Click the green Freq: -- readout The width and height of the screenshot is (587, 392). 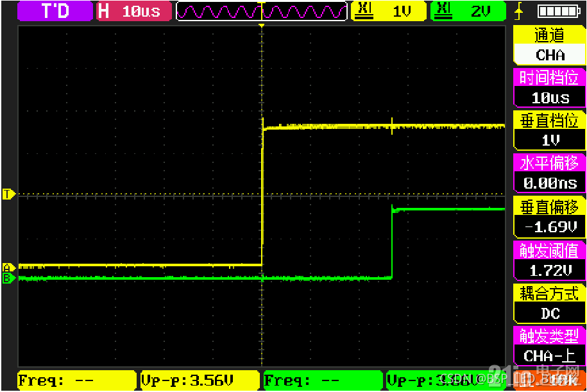(x=323, y=380)
